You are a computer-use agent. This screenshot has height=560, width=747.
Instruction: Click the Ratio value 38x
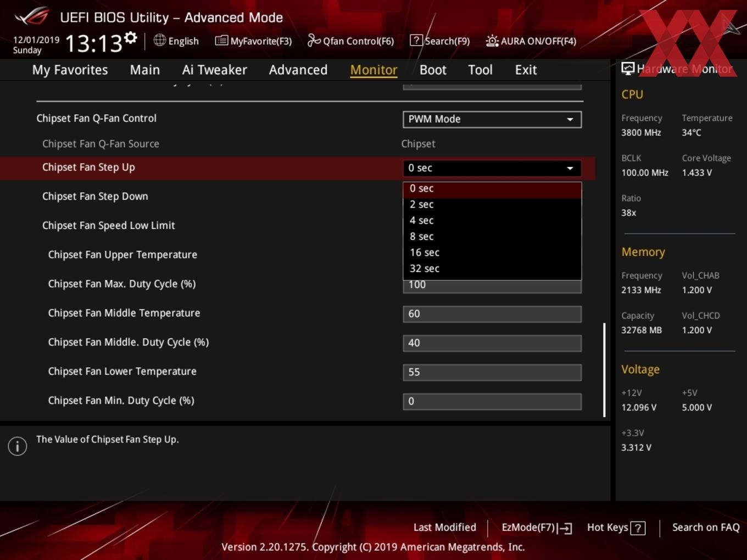click(628, 212)
